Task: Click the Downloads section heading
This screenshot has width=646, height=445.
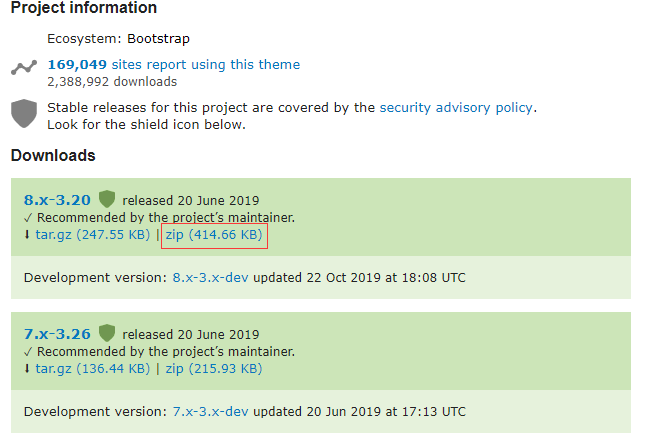Action: point(53,155)
